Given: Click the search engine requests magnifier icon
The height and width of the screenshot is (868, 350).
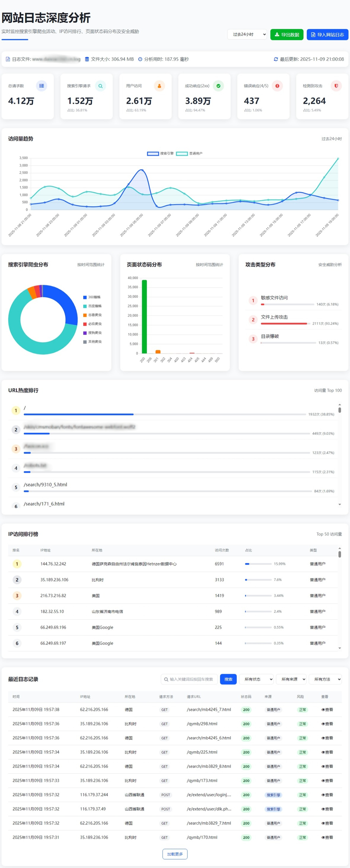Looking at the screenshot, I should (100, 86).
